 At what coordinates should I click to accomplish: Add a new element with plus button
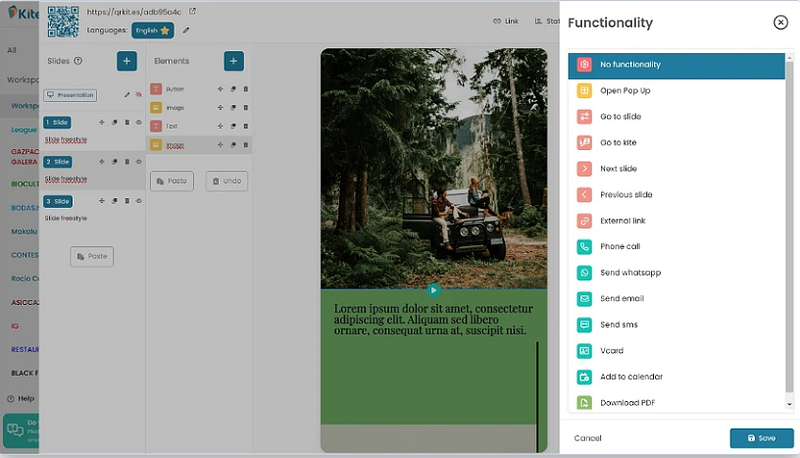[x=234, y=61]
